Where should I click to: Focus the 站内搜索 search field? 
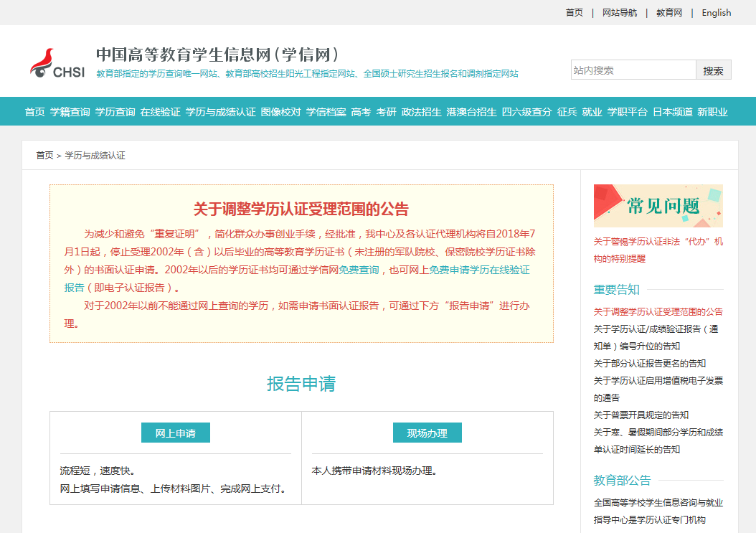click(633, 70)
